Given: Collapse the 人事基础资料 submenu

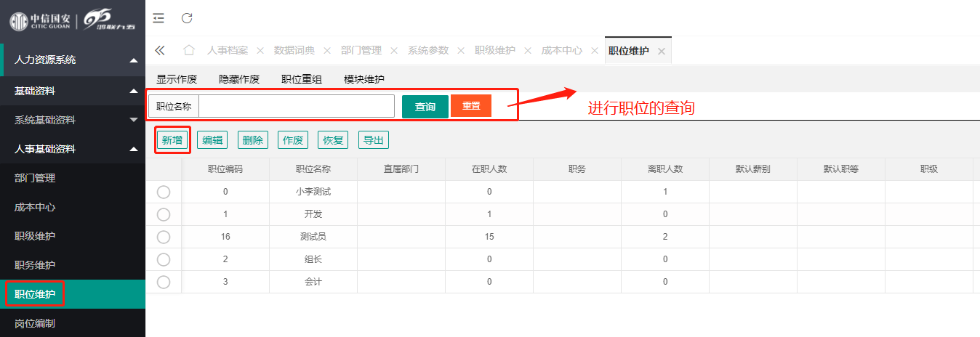Looking at the screenshot, I should [134, 149].
